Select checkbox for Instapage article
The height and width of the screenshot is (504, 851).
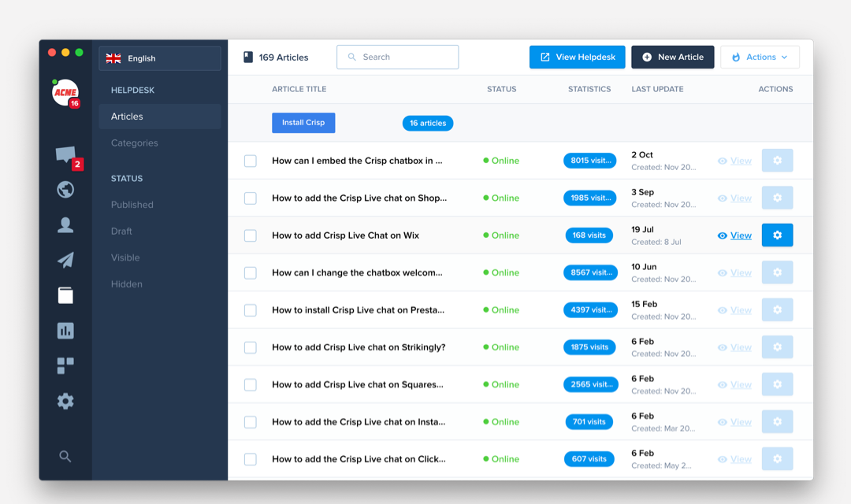point(251,422)
